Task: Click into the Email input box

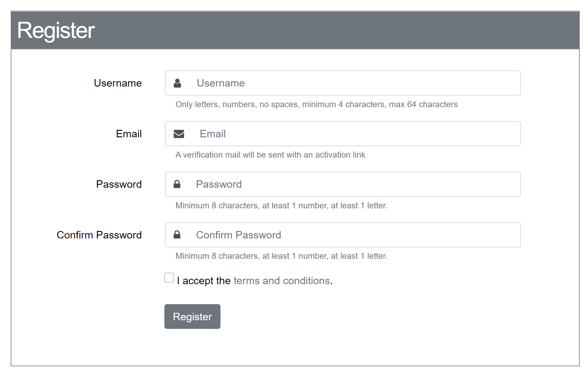Action: click(352, 134)
